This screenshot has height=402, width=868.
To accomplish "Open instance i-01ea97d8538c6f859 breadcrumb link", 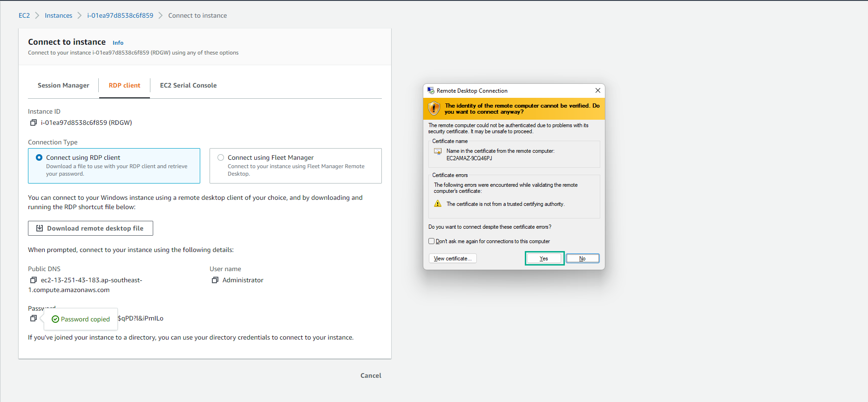I will (120, 15).
